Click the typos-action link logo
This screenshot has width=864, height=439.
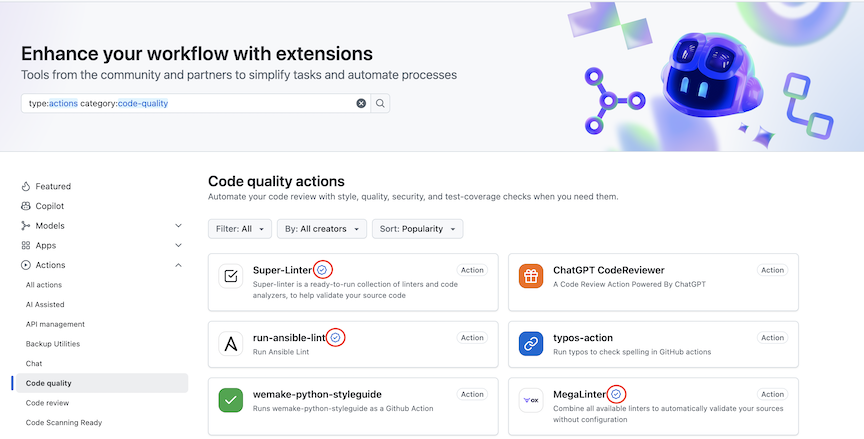[x=531, y=344]
